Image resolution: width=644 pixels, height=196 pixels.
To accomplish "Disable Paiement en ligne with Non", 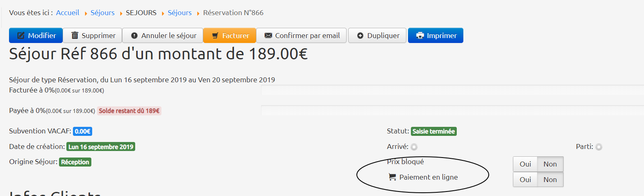I will pos(550,180).
